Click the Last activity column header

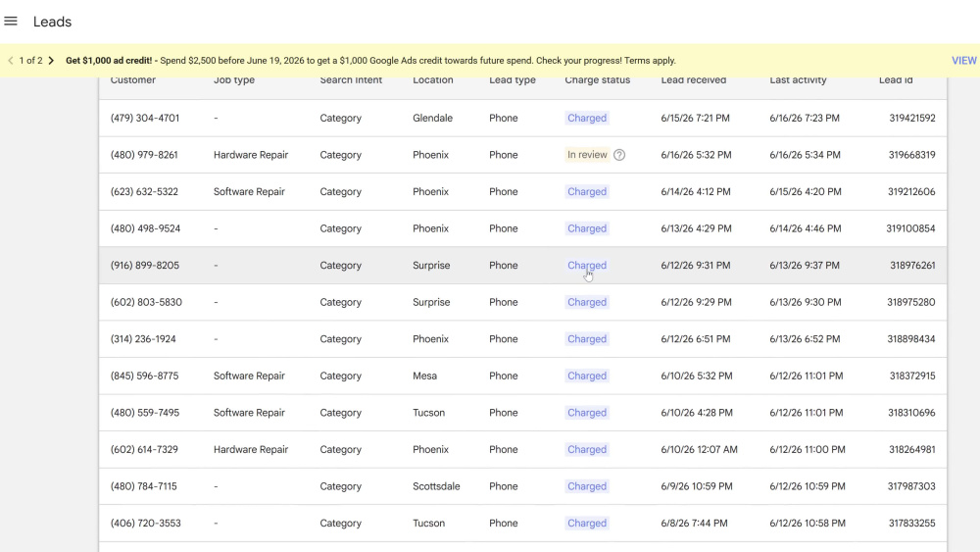tap(798, 80)
